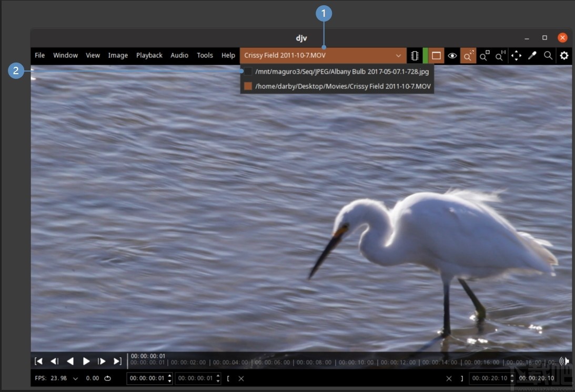The height and width of the screenshot is (392, 575).
Task: Select the eyedropper color picker tool
Action: coord(532,55)
